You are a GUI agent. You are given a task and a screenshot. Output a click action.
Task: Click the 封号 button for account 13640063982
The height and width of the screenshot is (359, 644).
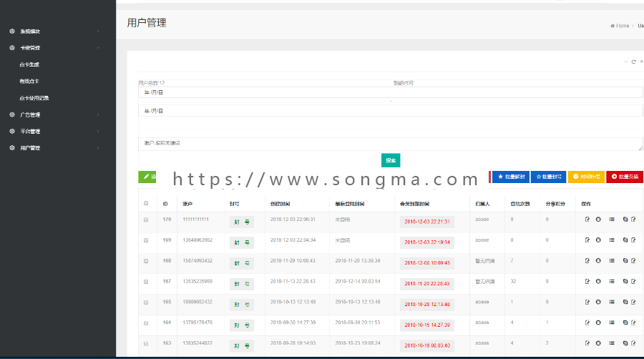[x=242, y=242]
